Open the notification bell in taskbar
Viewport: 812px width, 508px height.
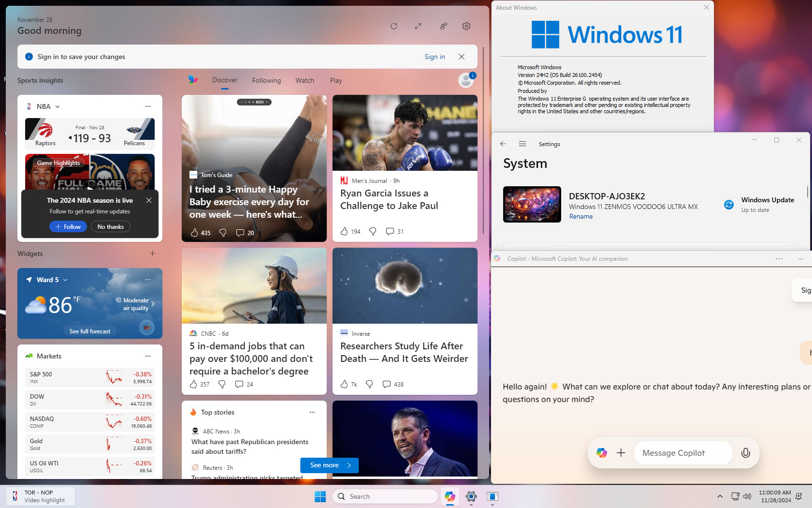799,496
